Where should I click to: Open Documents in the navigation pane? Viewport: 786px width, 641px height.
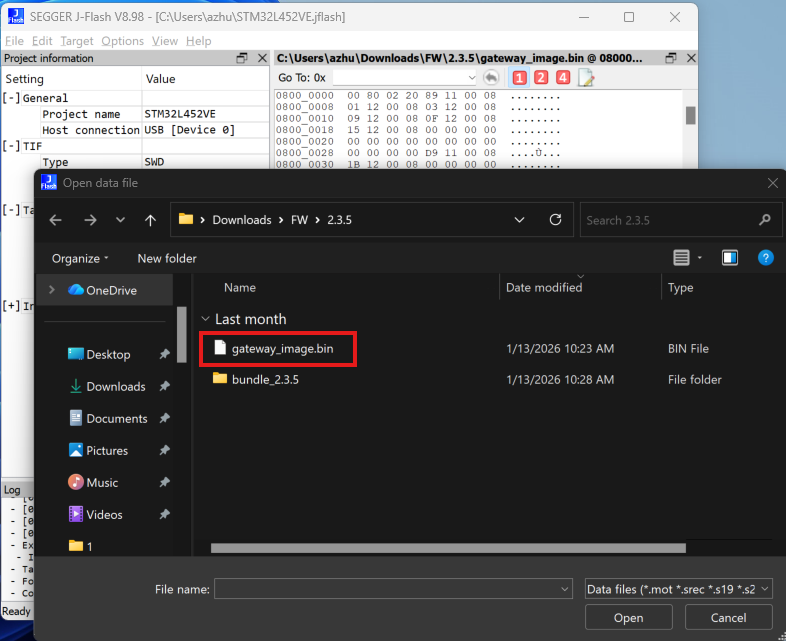coord(117,418)
